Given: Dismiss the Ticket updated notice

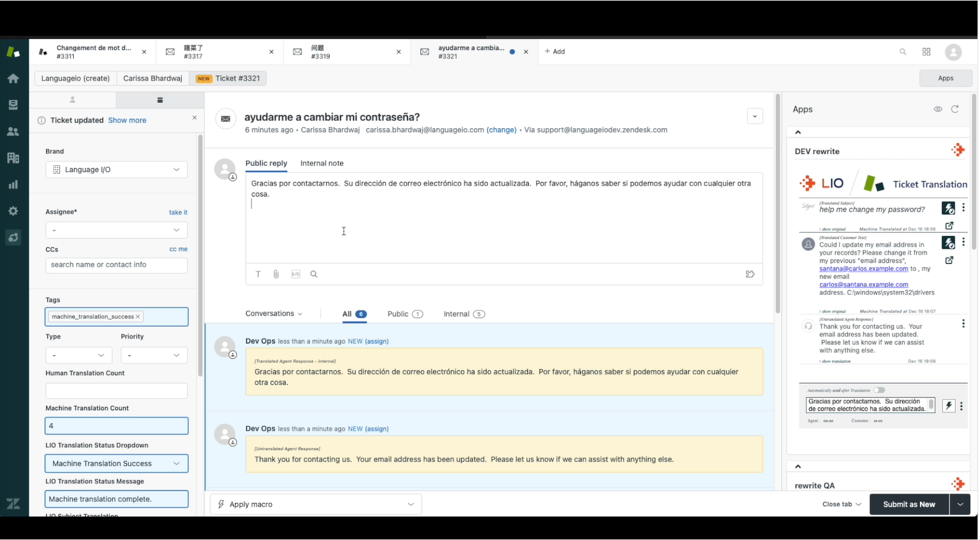Looking at the screenshot, I should [194, 118].
